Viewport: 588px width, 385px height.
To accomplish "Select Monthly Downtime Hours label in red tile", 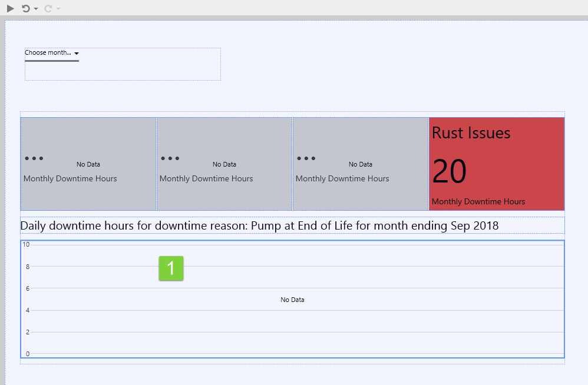I will (478, 201).
